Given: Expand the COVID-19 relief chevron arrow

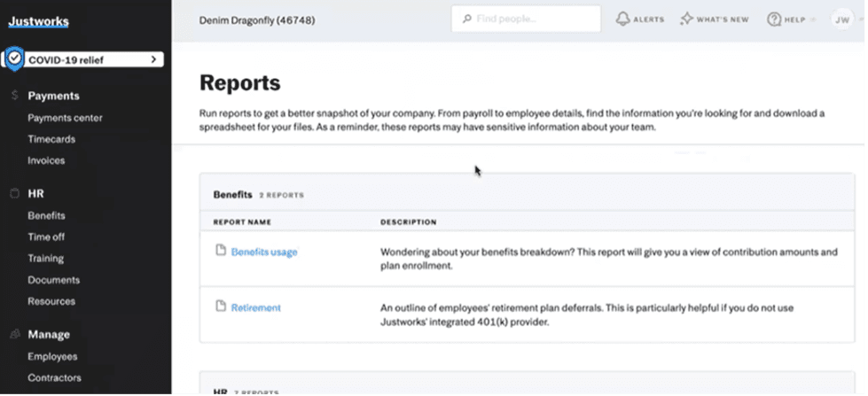Looking at the screenshot, I should pyautogui.click(x=153, y=59).
